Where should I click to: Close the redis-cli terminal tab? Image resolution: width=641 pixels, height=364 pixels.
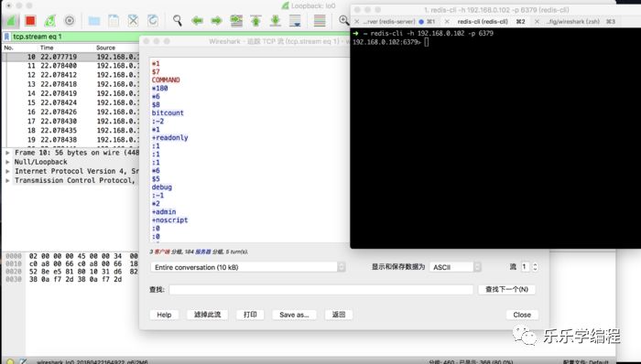pyautogui.click(x=447, y=21)
